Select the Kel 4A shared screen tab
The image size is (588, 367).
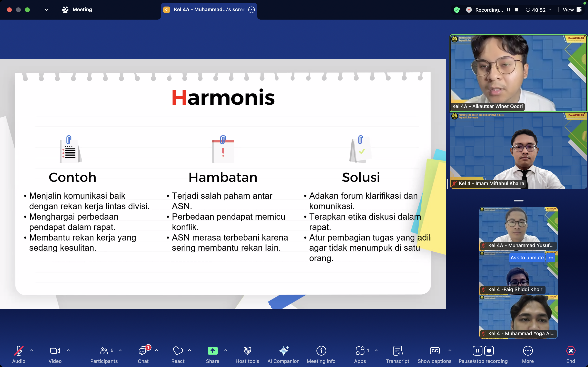pyautogui.click(x=208, y=9)
